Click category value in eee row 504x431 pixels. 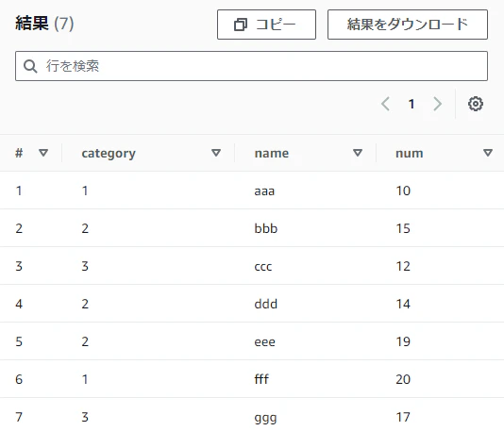coord(85,341)
